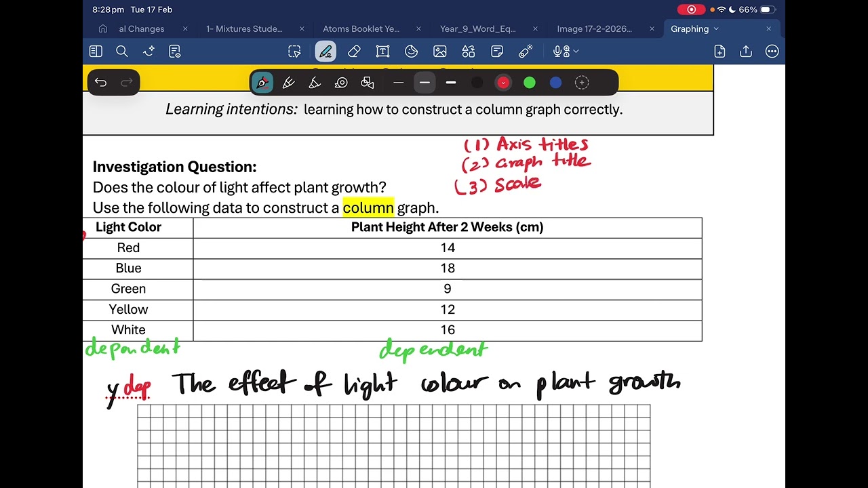The width and height of the screenshot is (868, 488).
Task: Close the '1- Mixtures Stude...' tab
Action: click(x=302, y=29)
